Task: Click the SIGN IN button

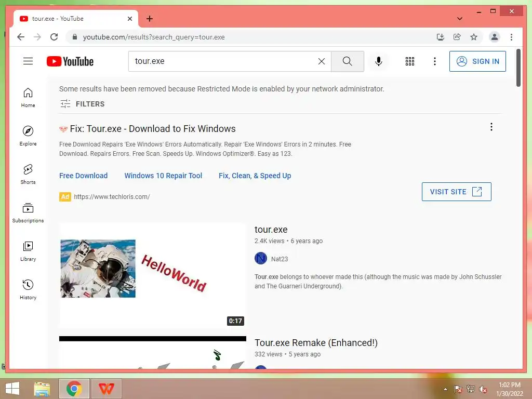Action: pyautogui.click(x=477, y=61)
